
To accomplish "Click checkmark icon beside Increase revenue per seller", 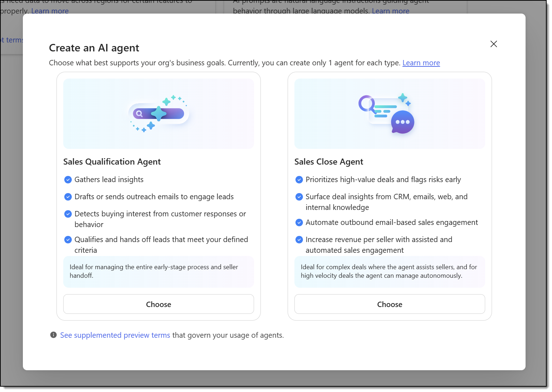I will [x=299, y=240].
